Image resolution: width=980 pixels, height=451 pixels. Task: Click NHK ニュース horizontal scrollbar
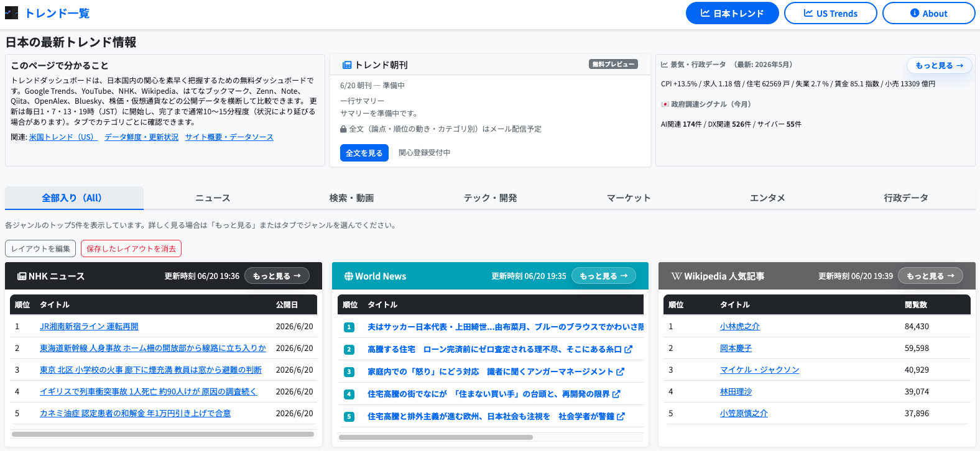(x=164, y=434)
